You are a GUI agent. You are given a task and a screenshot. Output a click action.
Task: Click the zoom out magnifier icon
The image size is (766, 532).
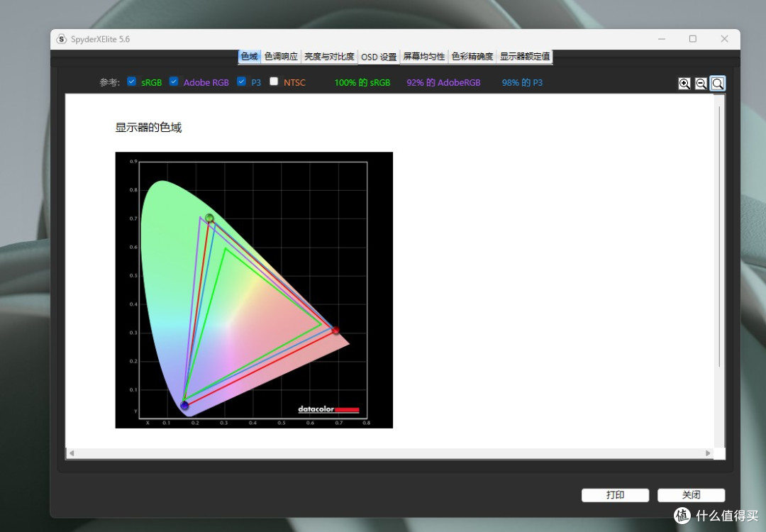click(x=701, y=84)
